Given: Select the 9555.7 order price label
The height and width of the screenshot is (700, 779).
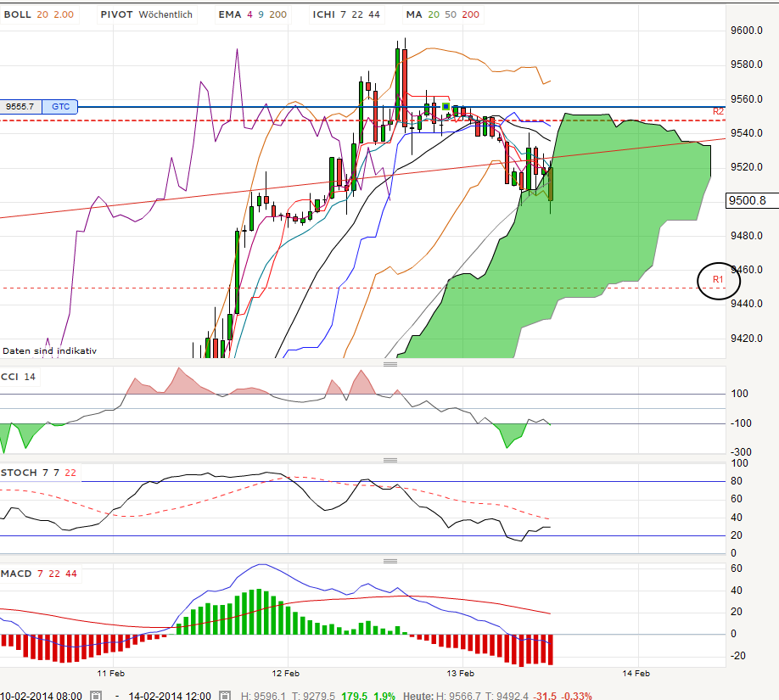Looking at the screenshot, I should (20, 106).
